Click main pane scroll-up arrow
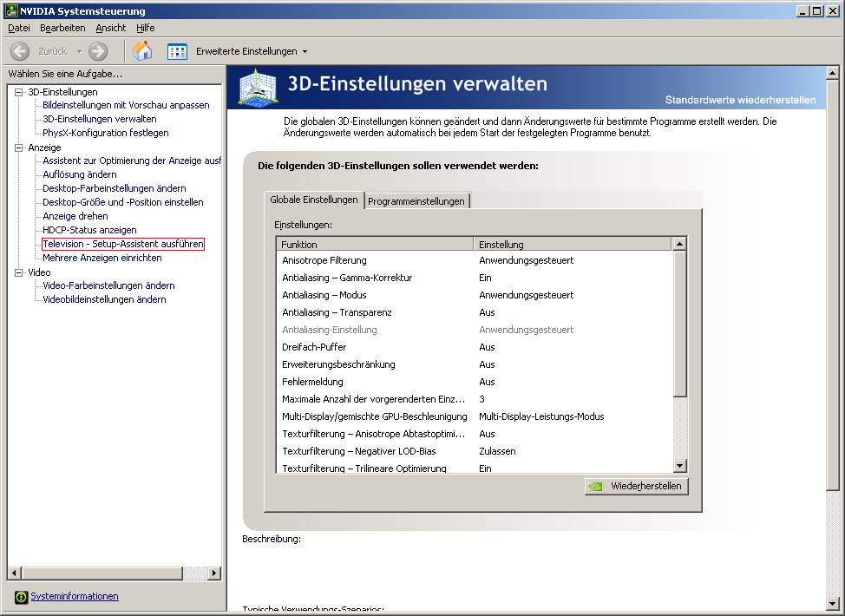This screenshot has width=845, height=616. (x=833, y=73)
